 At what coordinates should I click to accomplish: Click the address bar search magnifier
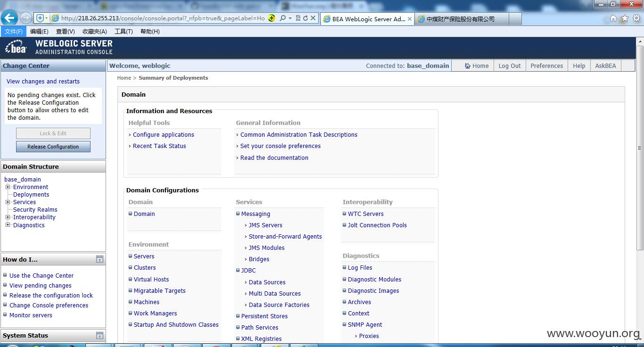[x=282, y=18]
